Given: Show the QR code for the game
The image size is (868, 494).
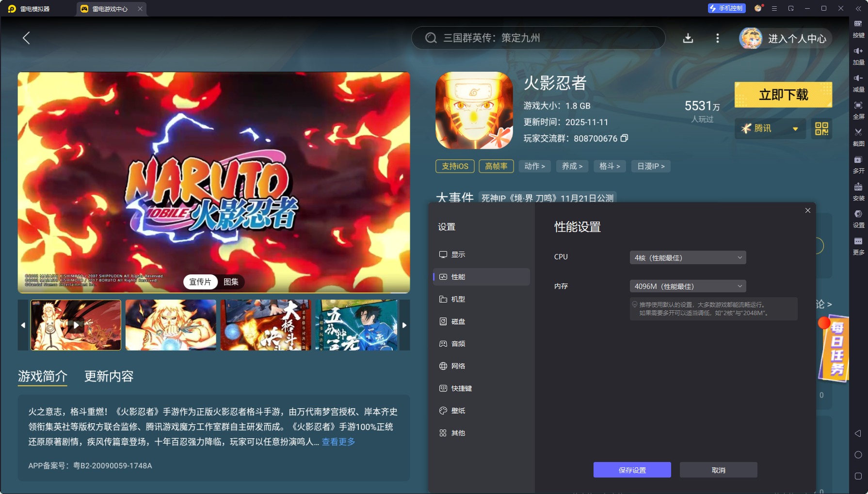Looking at the screenshot, I should [x=821, y=128].
